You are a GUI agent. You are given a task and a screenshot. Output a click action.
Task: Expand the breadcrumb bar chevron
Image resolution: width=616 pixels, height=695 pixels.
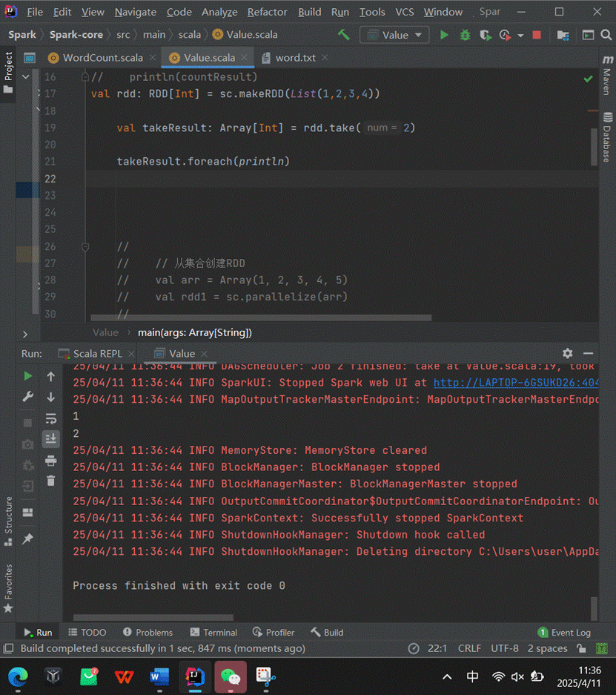click(24, 335)
